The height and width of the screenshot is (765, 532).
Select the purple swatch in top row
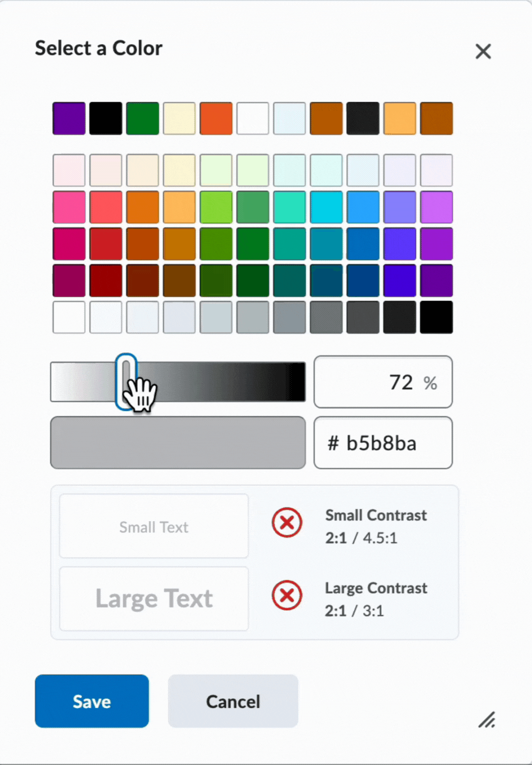pyautogui.click(x=69, y=118)
